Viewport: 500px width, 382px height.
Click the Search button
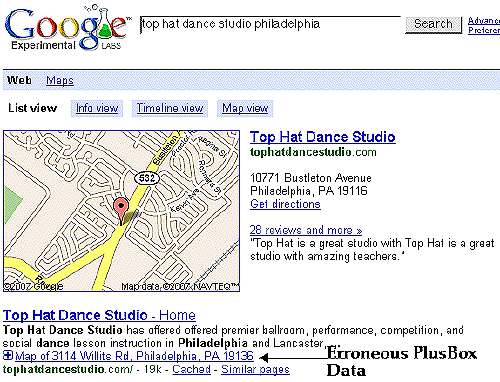[x=433, y=25]
